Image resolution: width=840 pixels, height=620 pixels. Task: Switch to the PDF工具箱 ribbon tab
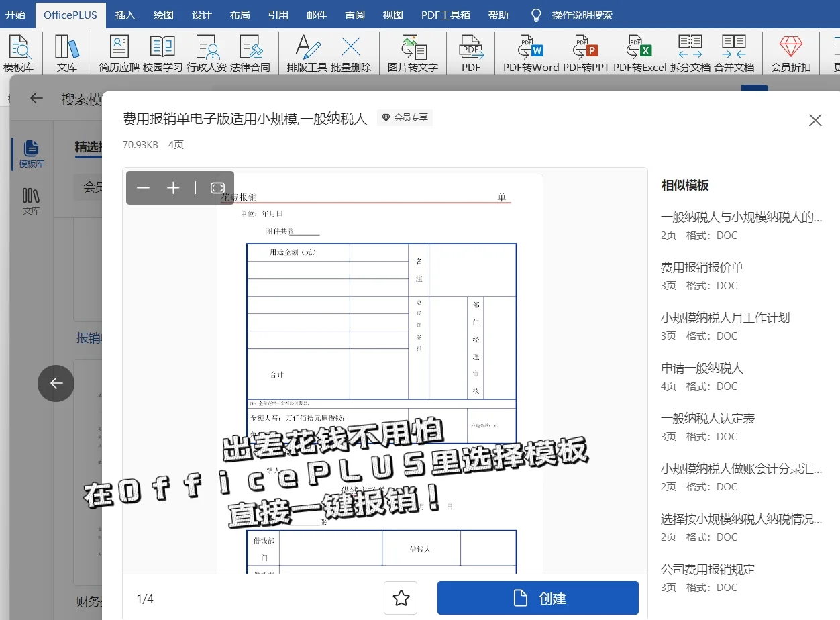pyautogui.click(x=445, y=15)
